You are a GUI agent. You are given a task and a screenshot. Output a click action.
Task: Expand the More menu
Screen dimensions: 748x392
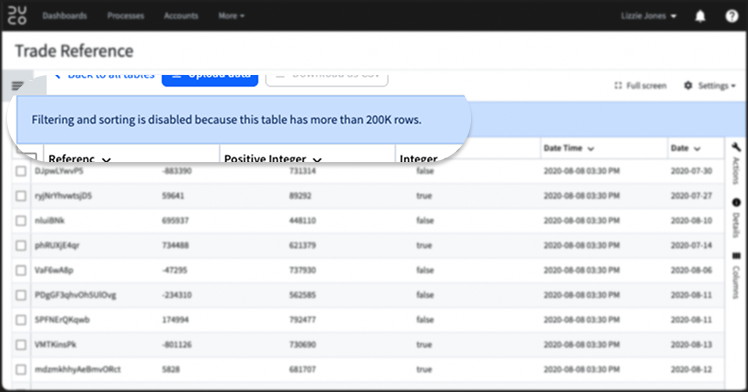231,16
